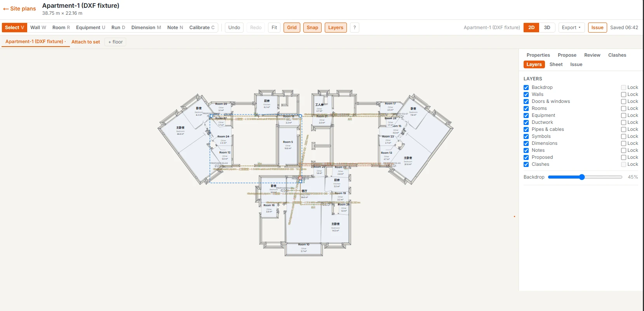This screenshot has height=311, width=644.
Task: Pick the Run D tool
Action: pyautogui.click(x=118, y=28)
